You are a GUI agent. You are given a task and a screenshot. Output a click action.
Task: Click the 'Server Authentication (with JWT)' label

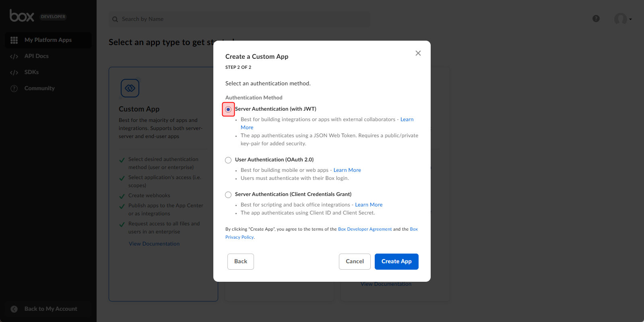(x=276, y=109)
